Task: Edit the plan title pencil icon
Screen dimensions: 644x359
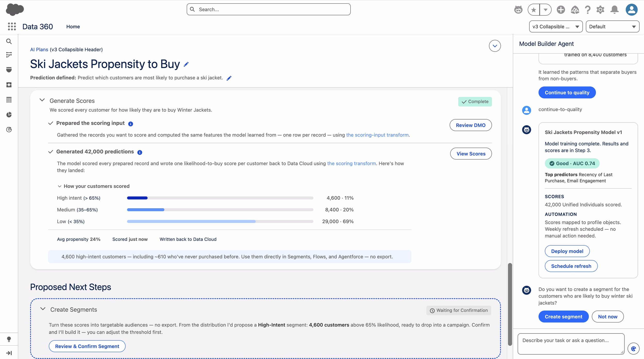Action: [x=186, y=64]
